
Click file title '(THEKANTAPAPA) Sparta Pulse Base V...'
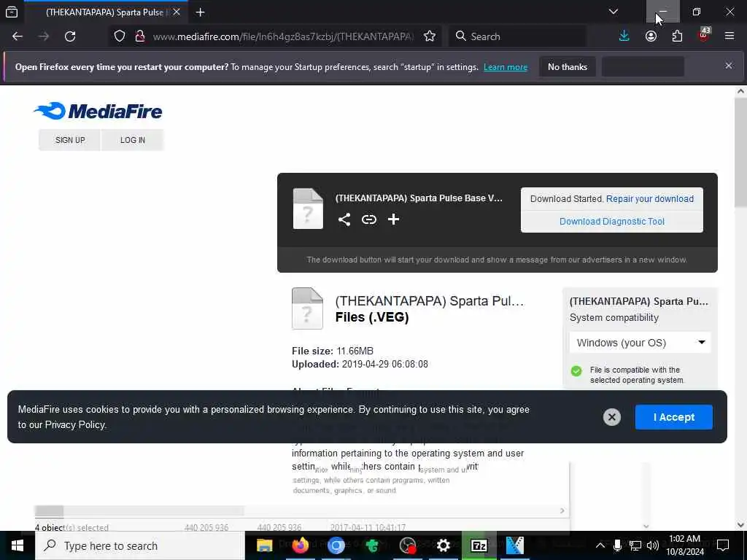419,198
